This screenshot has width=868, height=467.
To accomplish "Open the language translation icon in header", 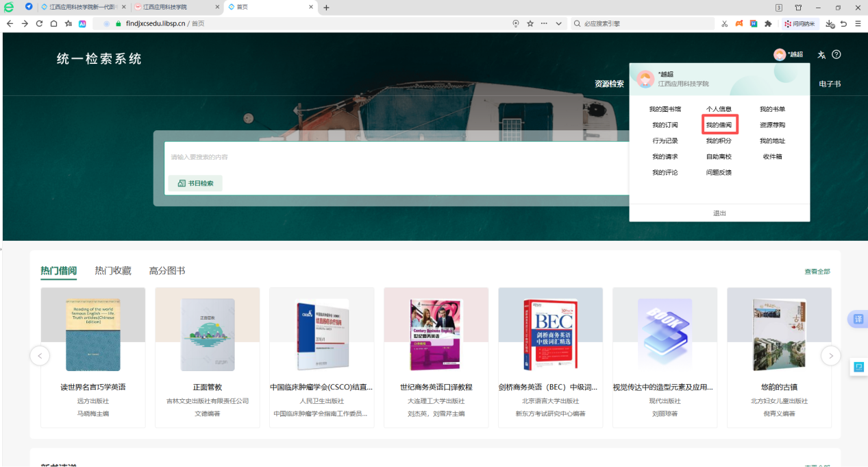I will pyautogui.click(x=821, y=55).
